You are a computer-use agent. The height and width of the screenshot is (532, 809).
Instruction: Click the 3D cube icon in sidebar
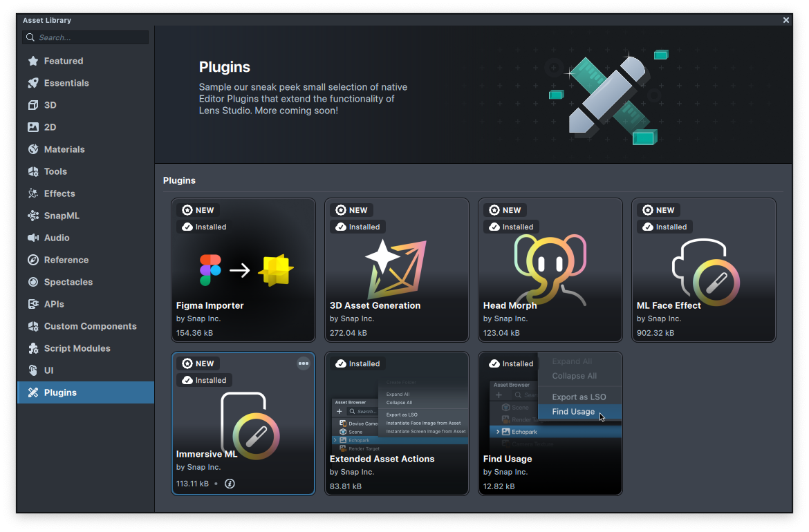tap(32, 105)
